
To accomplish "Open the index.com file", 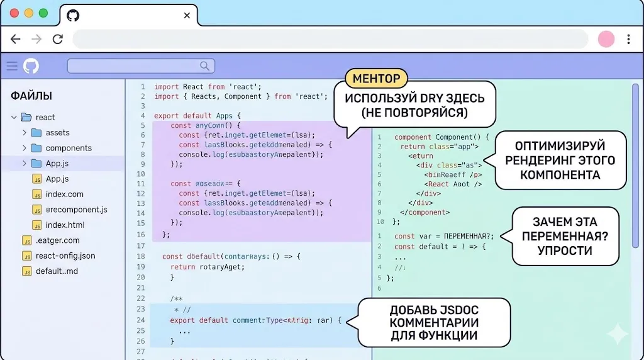I will click(x=65, y=194).
